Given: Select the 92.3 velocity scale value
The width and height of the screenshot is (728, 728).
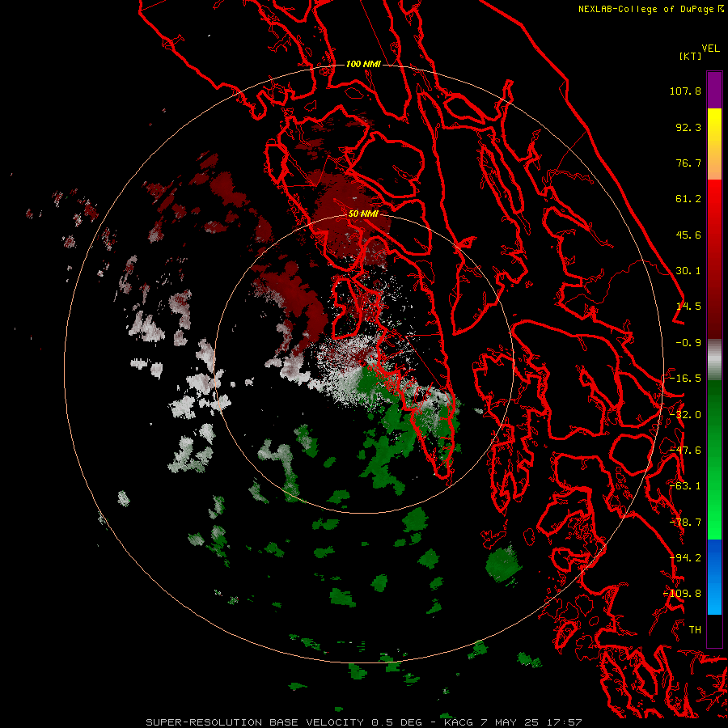Looking at the screenshot, I should click(x=688, y=127).
